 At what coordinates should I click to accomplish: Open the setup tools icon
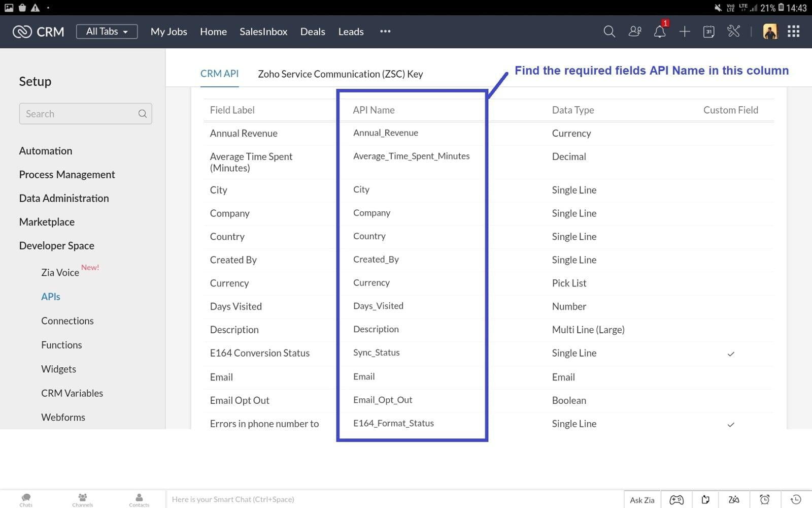[x=734, y=31]
